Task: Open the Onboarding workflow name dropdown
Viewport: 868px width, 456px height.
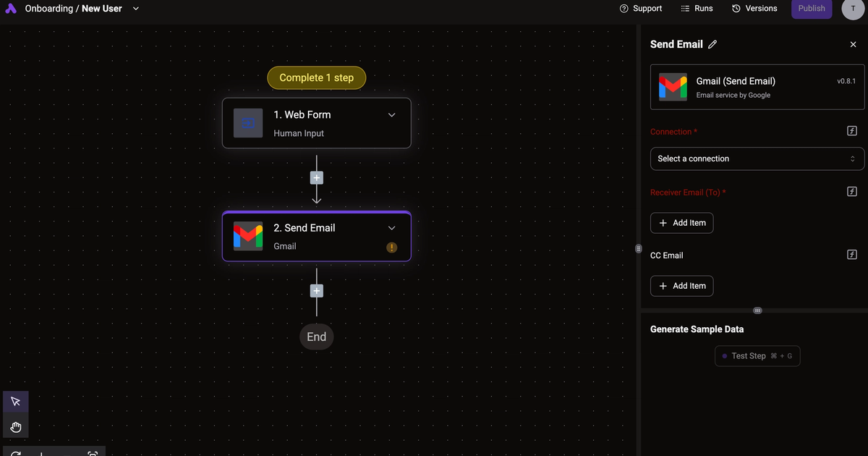Action: (135, 9)
